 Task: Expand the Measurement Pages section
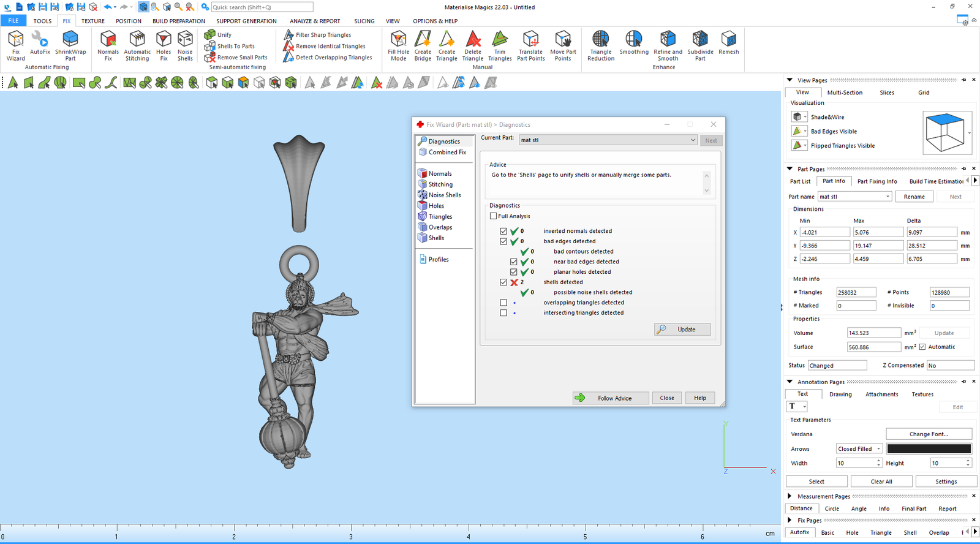click(790, 496)
